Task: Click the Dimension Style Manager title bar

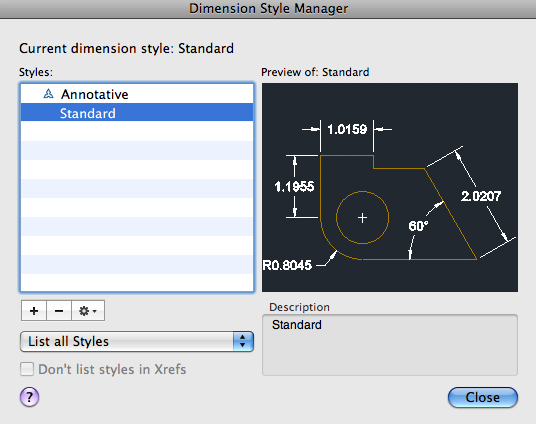Action: (x=268, y=9)
